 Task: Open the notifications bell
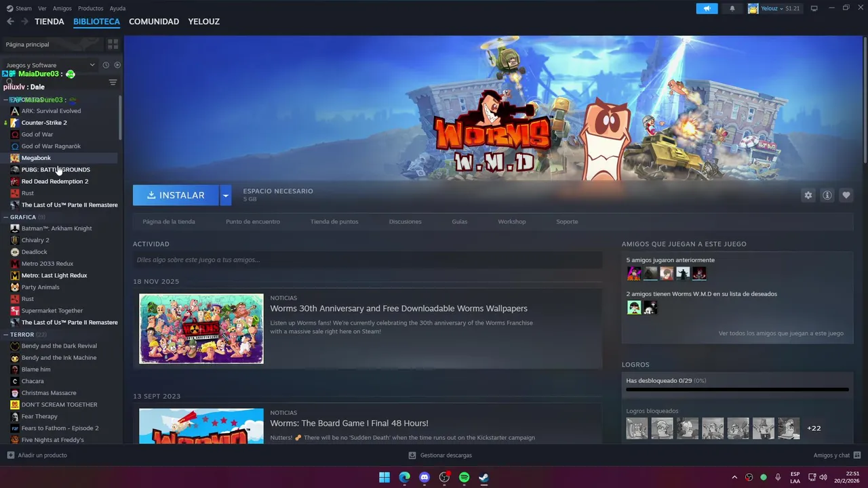click(732, 8)
